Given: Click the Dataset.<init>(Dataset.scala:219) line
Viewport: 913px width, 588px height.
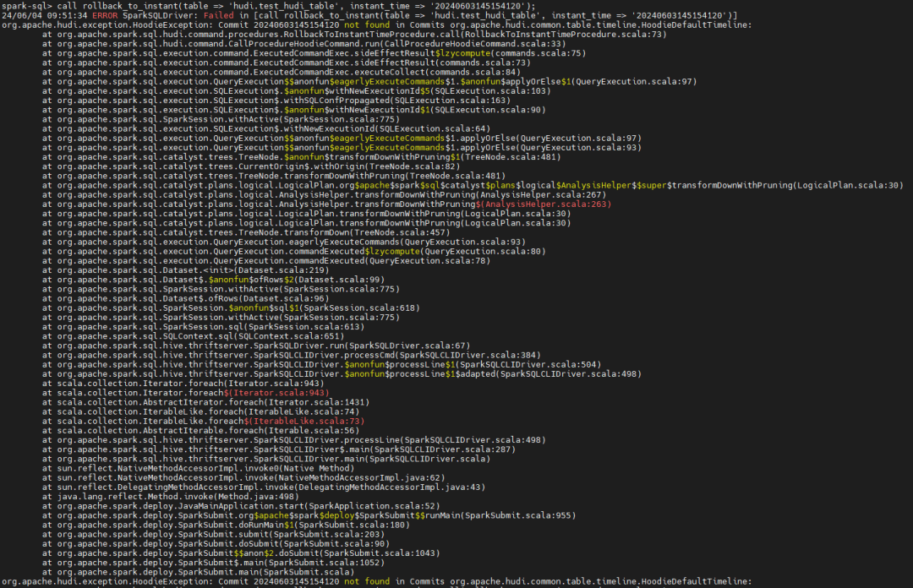Looking at the screenshot, I should click(x=186, y=270).
